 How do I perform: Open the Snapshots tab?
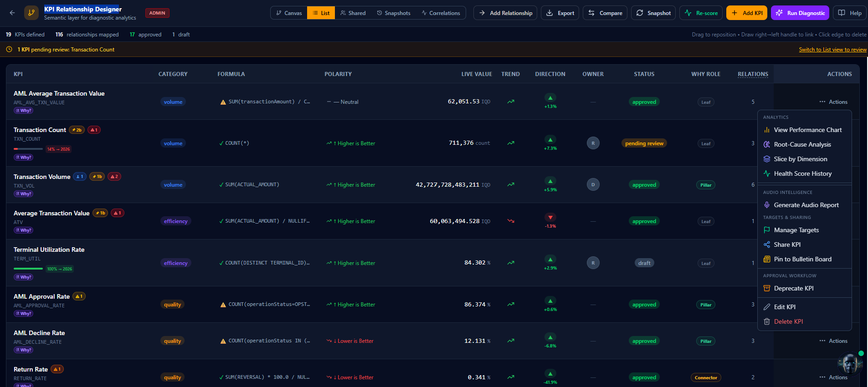(x=394, y=13)
